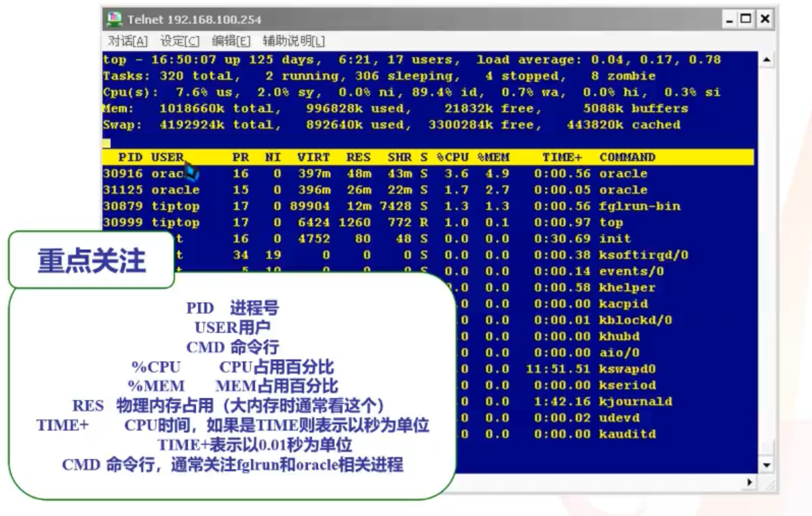Image resolution: width=812 pixels, height=516 pixels.
Task: Click the init command entry
Action: [615, 239]
